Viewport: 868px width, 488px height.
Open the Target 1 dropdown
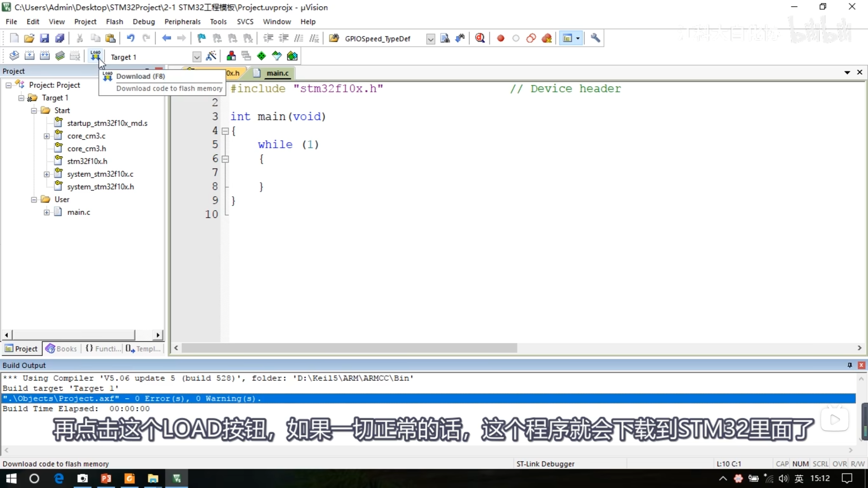[x=197, y=57]
